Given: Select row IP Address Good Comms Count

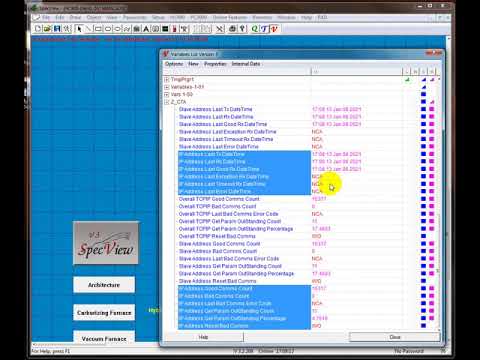Looking at the screenshot, I should coord(244,289).
